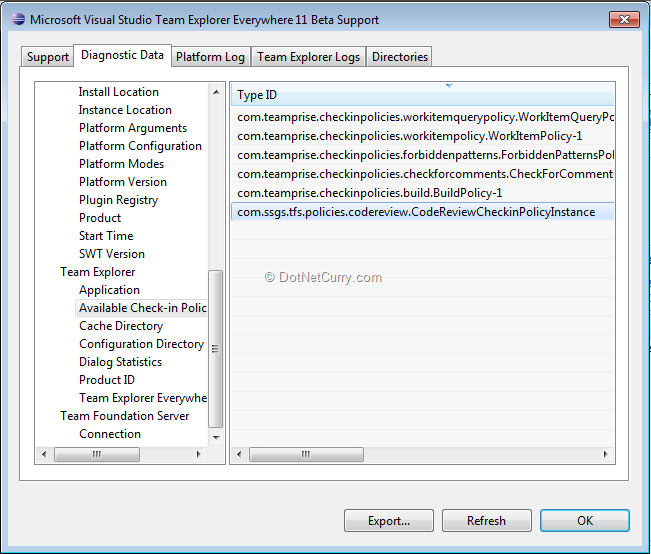Confirm with the OK button
The image size is (651, 554).
click(x=585, y=520)
